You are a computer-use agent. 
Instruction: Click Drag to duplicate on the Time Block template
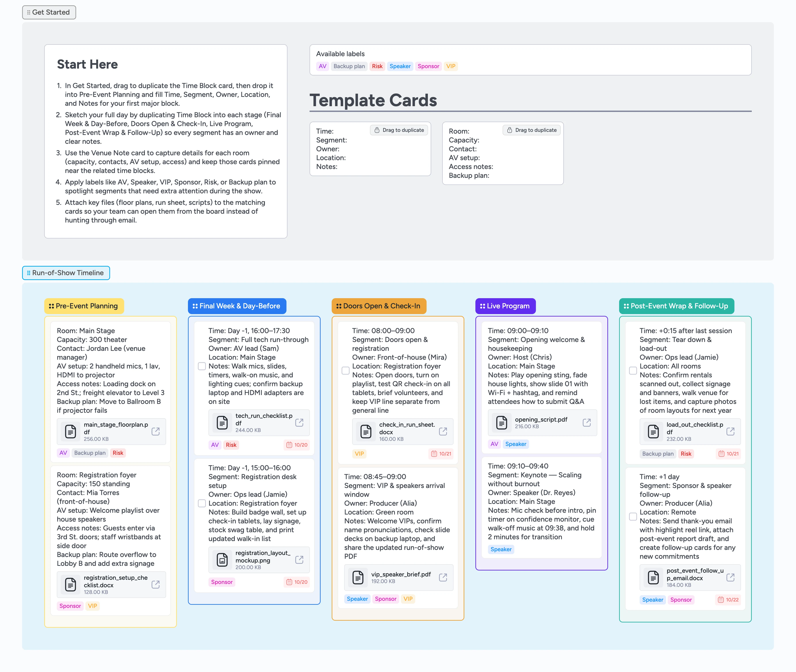point(399,130)
